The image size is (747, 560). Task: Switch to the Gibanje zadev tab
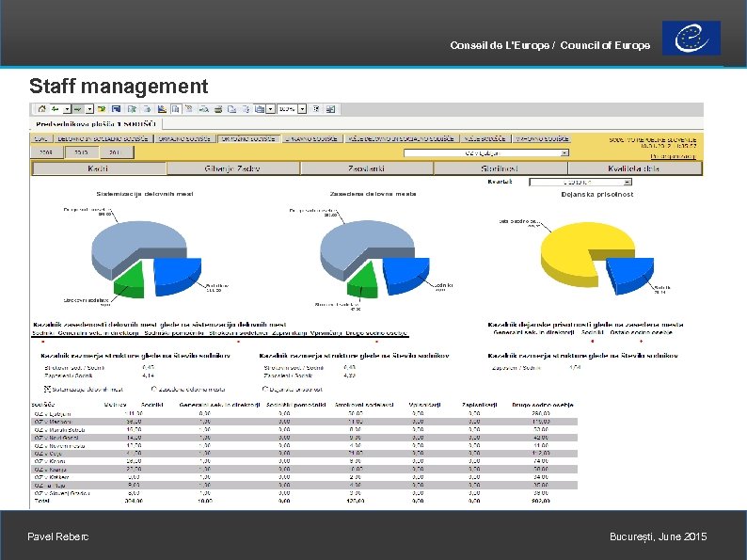pos(233,168)
